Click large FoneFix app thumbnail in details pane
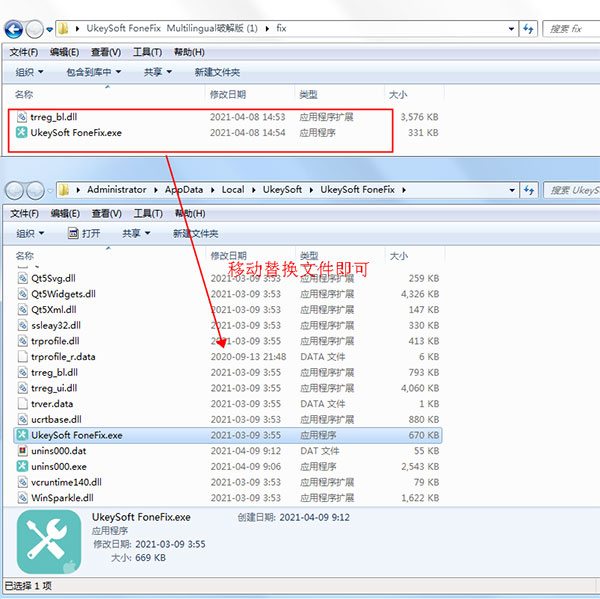600x599 pixels. pyautogui.click(x=49, y=542)
